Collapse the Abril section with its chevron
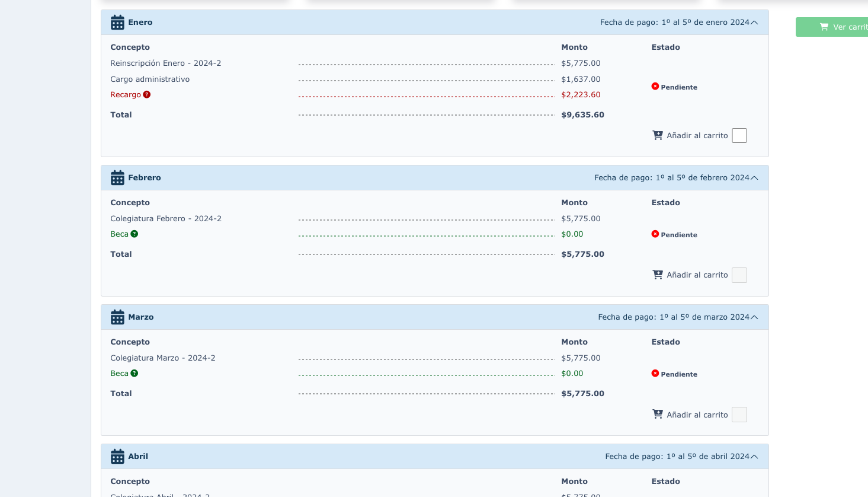Viewport: 868px width, 497px height. 754,457
